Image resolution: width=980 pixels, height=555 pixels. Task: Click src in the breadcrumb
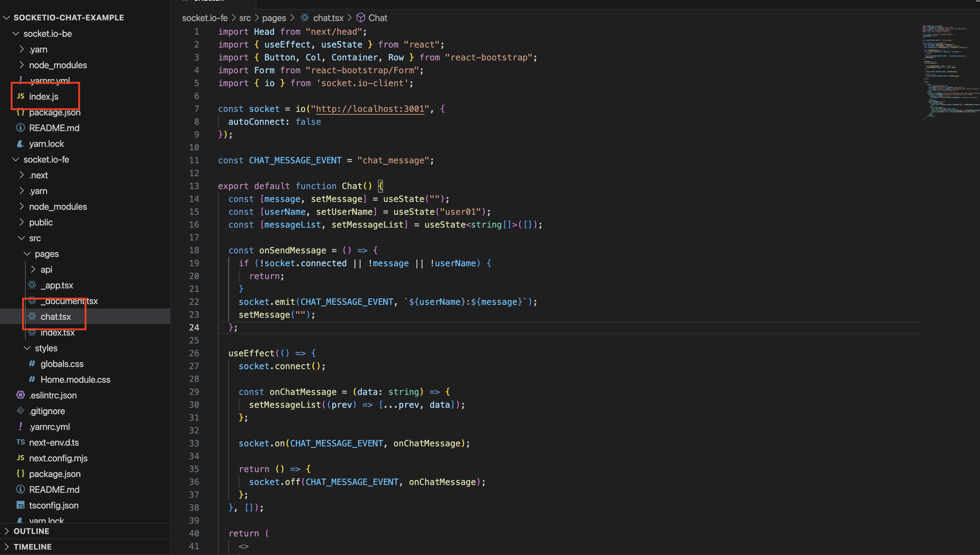pyautogui.click(x=245, y=18)
